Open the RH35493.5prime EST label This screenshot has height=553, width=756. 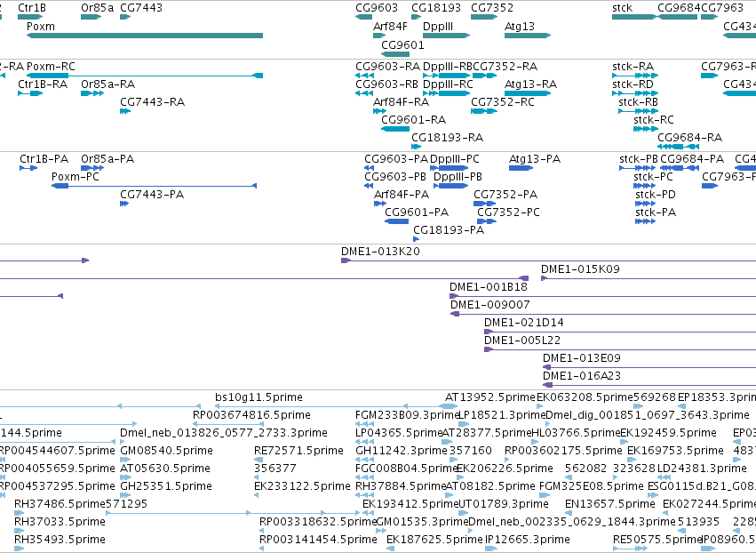click(60, 540)
